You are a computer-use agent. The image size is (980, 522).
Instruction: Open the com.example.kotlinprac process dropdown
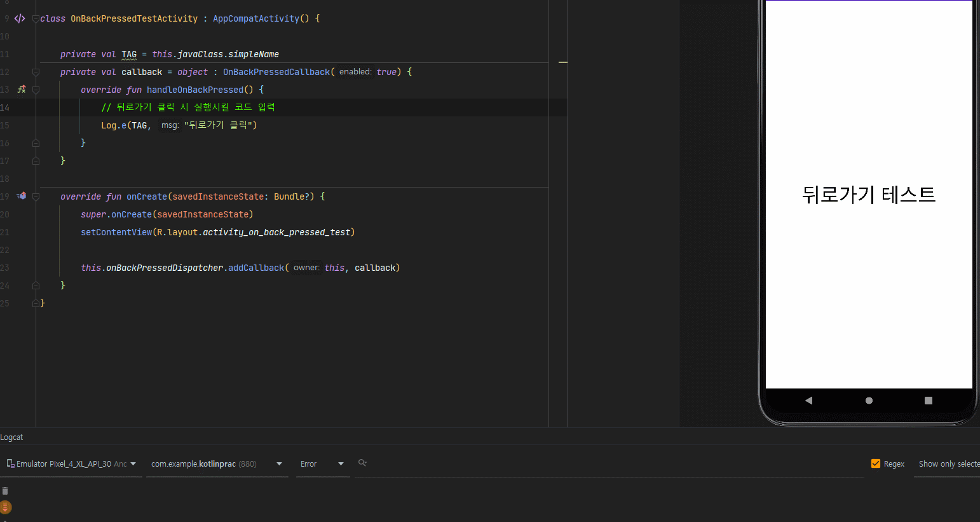(x=217, y=464)
